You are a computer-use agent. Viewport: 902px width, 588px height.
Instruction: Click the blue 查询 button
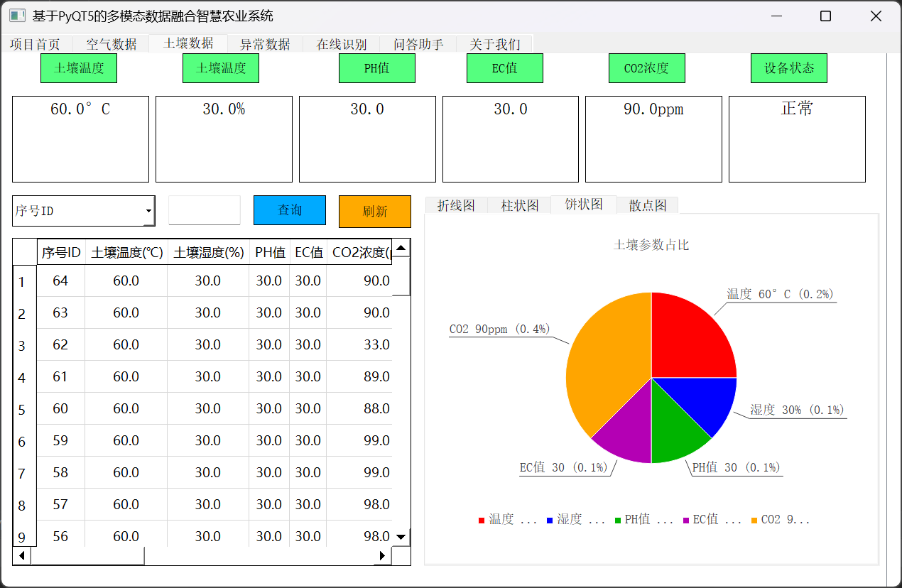pos(290,210)
